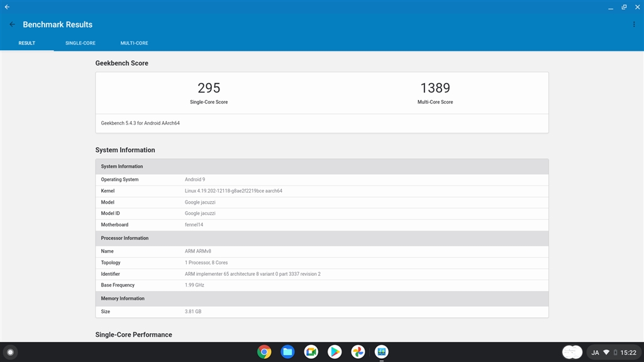Click the battery status icon
This screenshot has height=362, width=644.
click(615, 353)
